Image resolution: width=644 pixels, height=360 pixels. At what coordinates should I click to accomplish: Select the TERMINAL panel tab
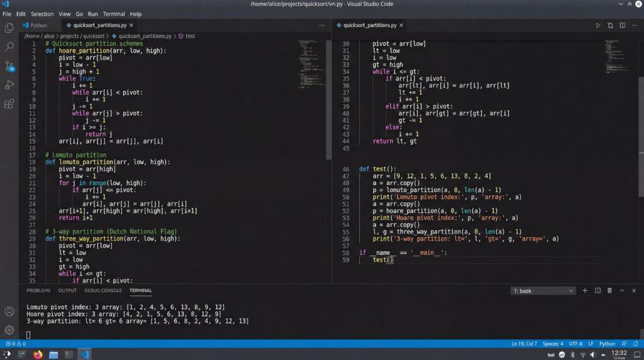point(140,291)
